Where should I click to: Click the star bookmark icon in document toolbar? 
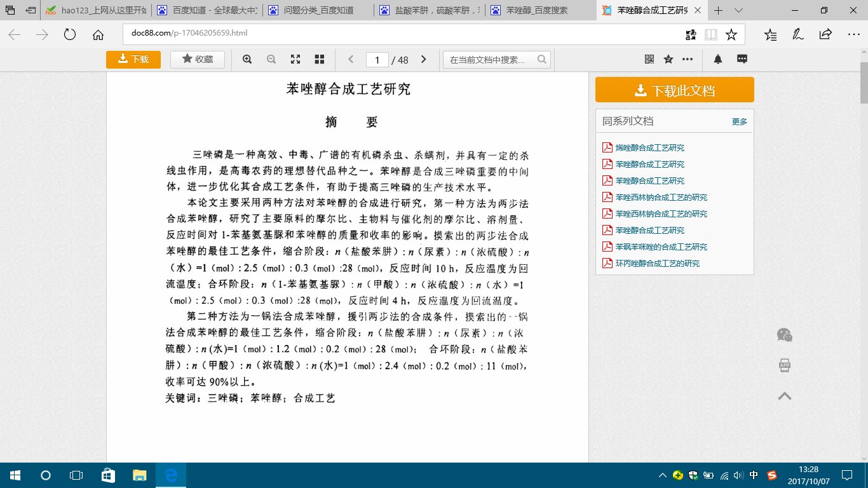click(x=668, y=59)
